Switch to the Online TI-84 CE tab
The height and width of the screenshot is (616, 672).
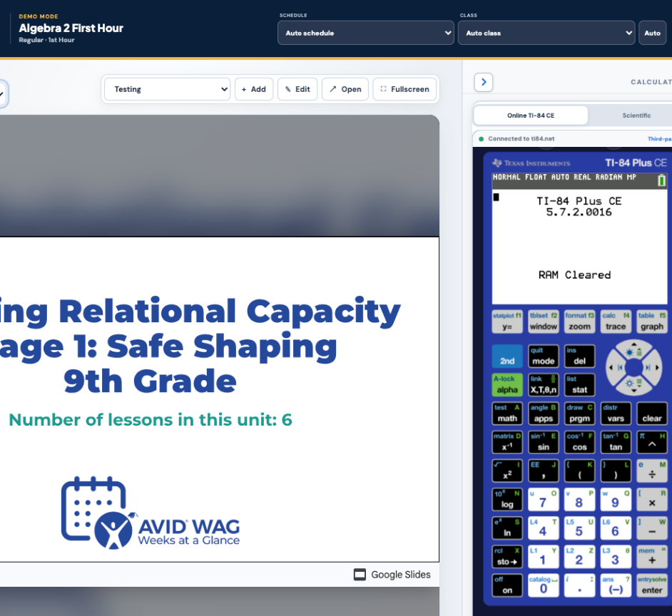point(531,115)
